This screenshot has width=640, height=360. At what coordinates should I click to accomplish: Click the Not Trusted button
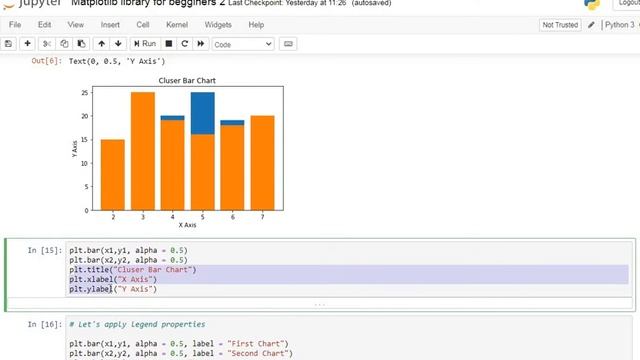560,25
